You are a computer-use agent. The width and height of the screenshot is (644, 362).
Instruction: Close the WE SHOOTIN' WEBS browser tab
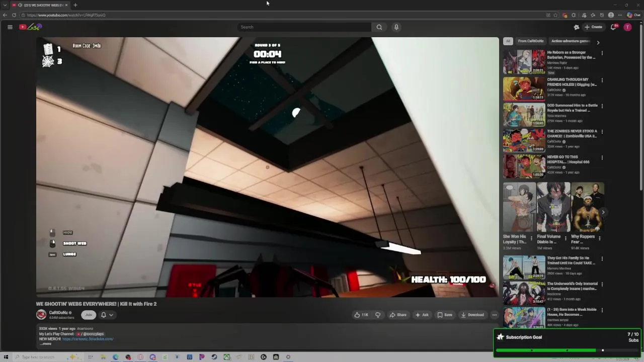[x=67, y=5]
